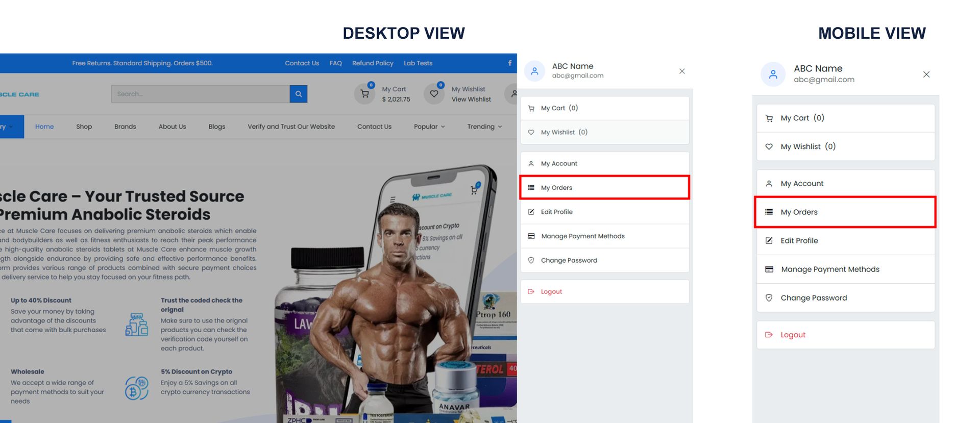The height and width of the screenshot is (423, 980).
Task: Open the Facebook icon in top bar
Action: (509, 63)
